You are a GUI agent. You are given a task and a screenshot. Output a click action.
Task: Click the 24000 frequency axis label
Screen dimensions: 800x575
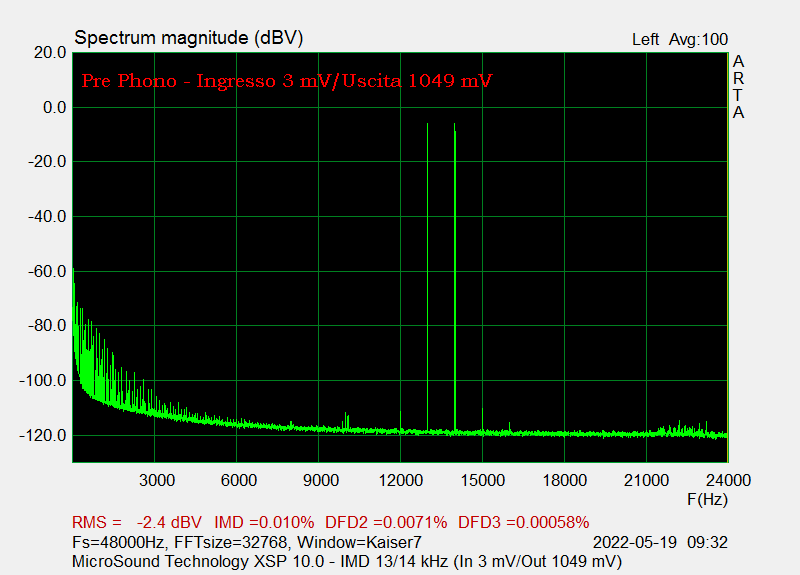[x=728, y=480]
